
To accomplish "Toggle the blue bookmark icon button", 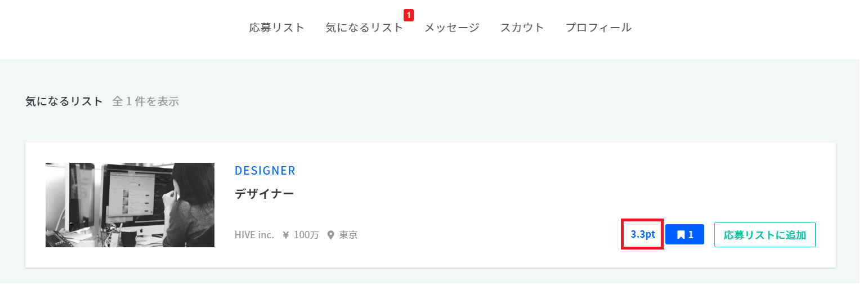I will (x=684, y=234).
